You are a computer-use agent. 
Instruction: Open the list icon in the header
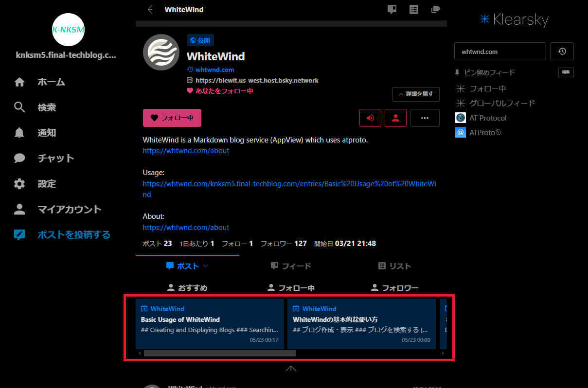(414, 9)
